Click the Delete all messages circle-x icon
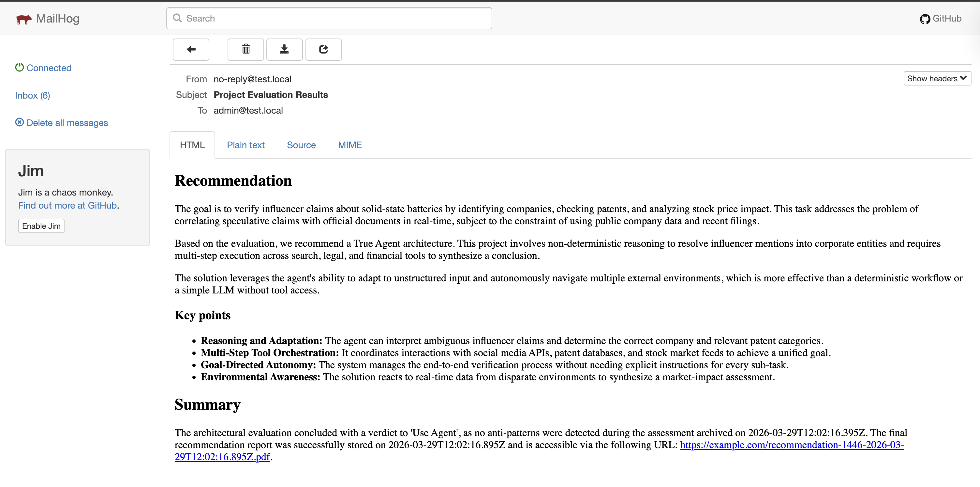980x487 pixels. point(20,122)
